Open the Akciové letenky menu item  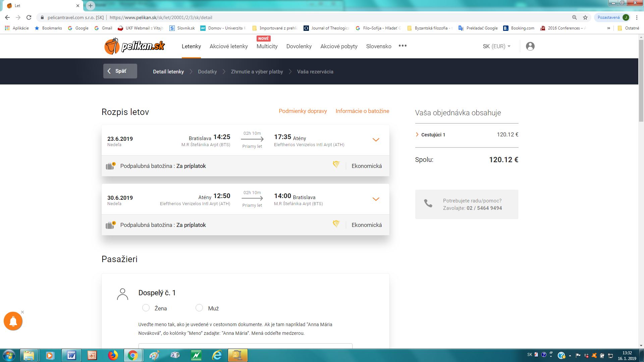coord(228,46)
